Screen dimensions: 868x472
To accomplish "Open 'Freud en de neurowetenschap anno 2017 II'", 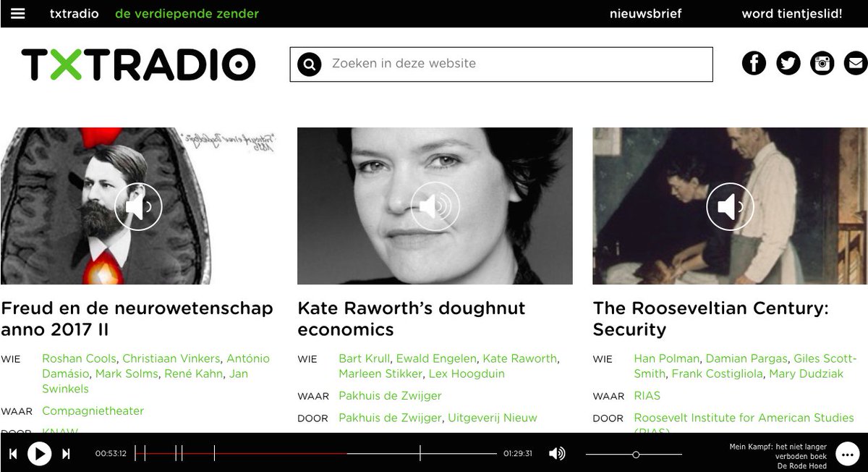I will coord(137,319).
